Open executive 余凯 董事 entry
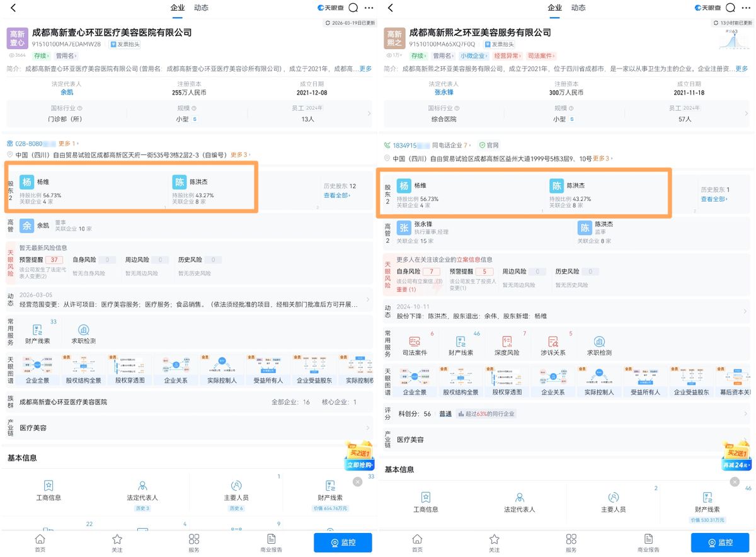 tap(55, 225)
